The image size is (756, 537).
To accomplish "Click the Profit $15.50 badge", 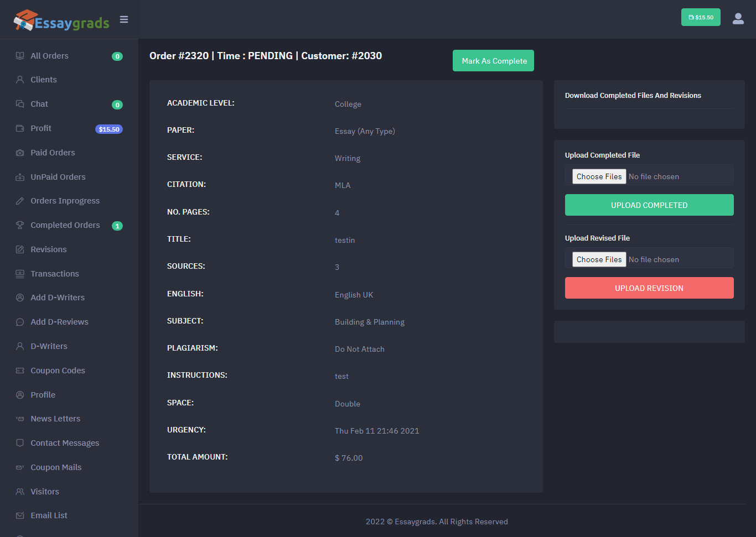I will click(109, 129).
